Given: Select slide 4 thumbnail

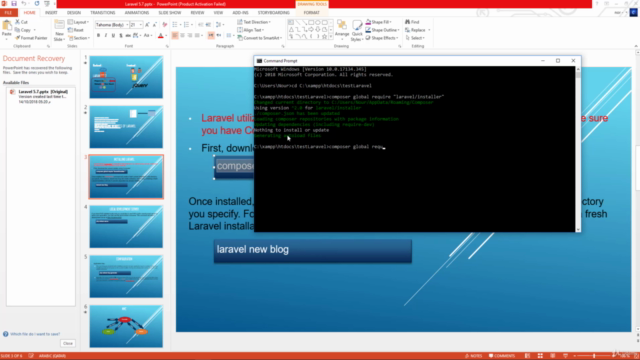Looking at the screenshot, I should (x=126, y=227).
